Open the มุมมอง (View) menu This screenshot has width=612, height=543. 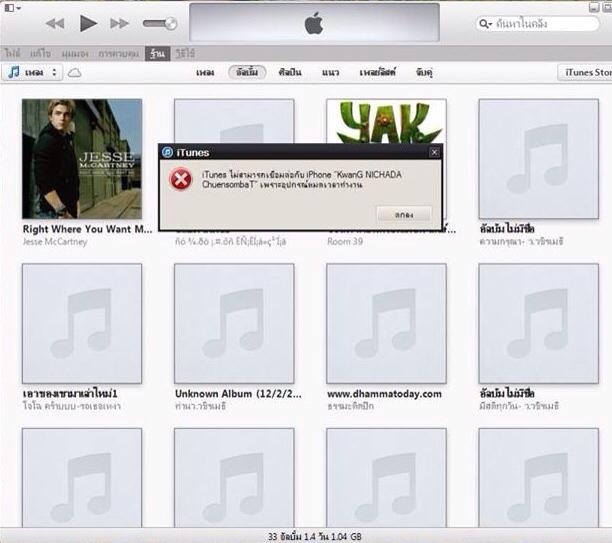(x=75, y=53)
